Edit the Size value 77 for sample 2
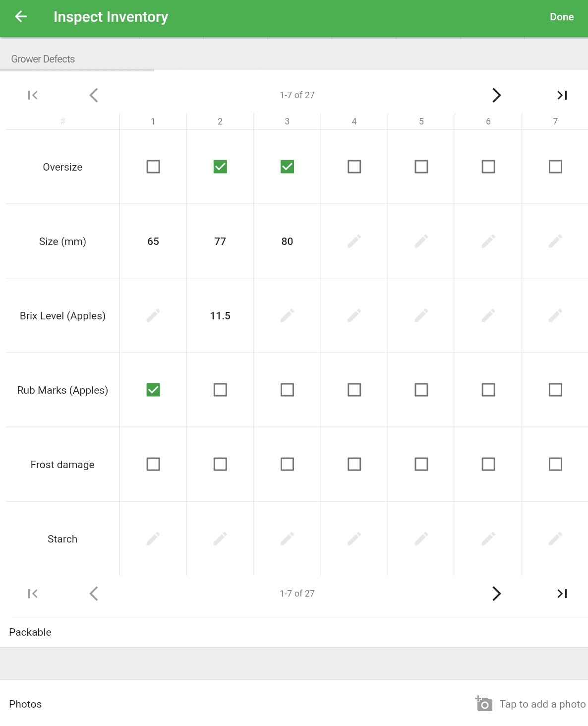The image size is (588, 726). 220,241
